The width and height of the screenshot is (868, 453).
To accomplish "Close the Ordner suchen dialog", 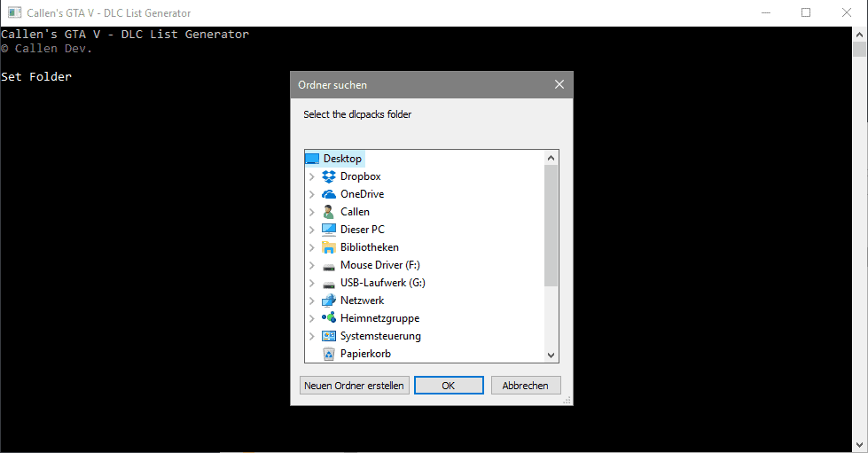I will [559, 85].
